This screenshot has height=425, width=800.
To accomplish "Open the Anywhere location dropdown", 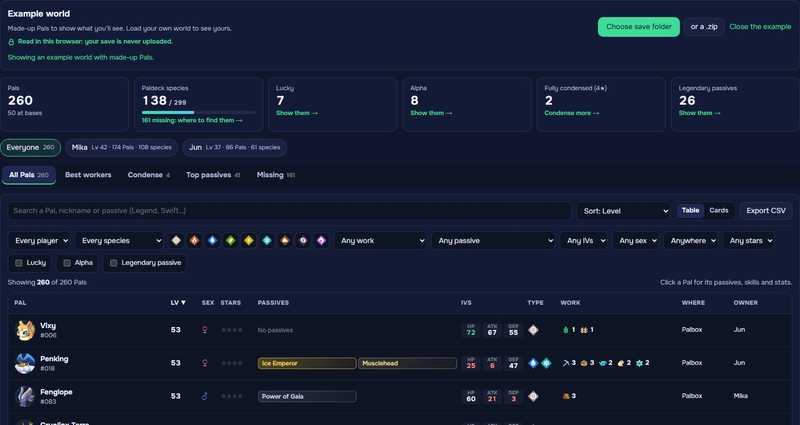I will [x=692, y=241].
